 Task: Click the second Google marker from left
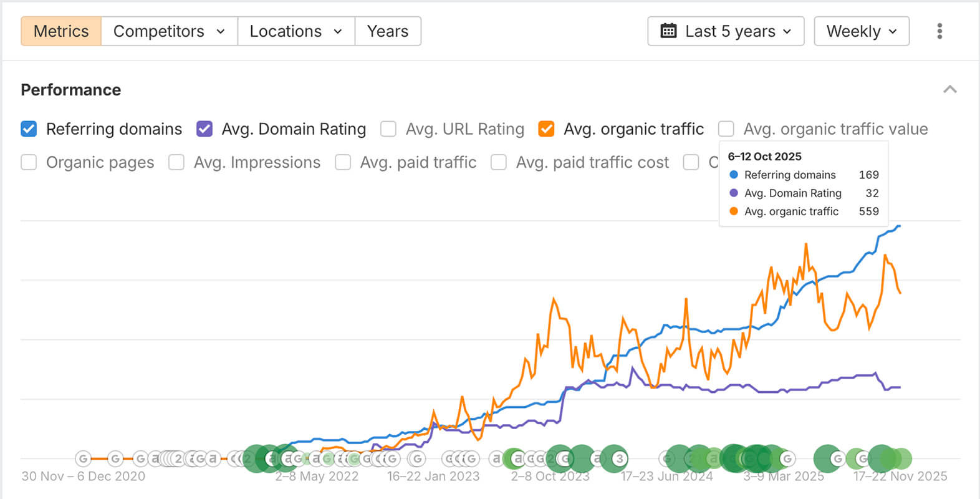point(115,459)
